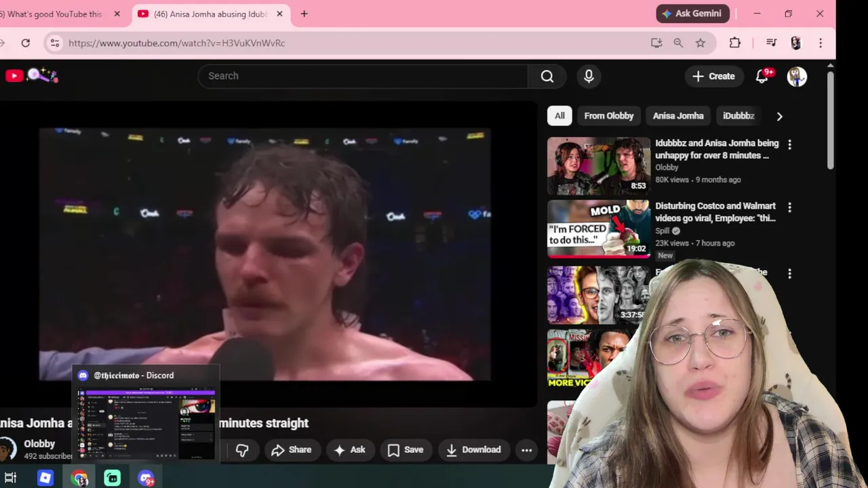Save the video to a playlist
The image size is (868, 488).
(x=406, y=450)
